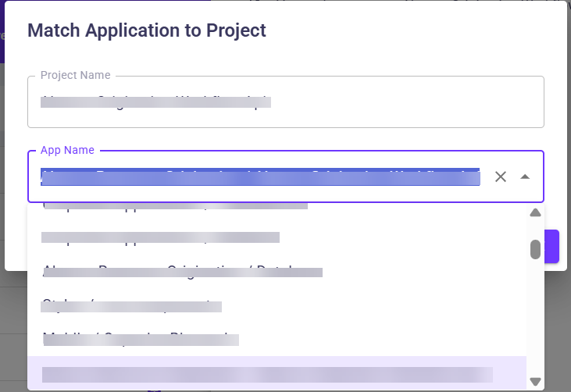Click the "Project Name" field label
571x392 pixels.
tap(75, 75)
